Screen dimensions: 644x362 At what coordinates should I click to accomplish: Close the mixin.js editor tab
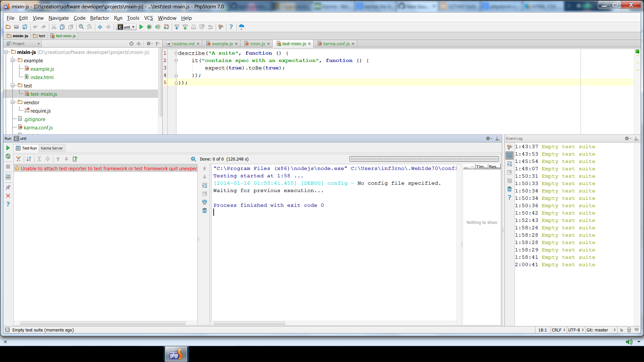click(268, 44)
